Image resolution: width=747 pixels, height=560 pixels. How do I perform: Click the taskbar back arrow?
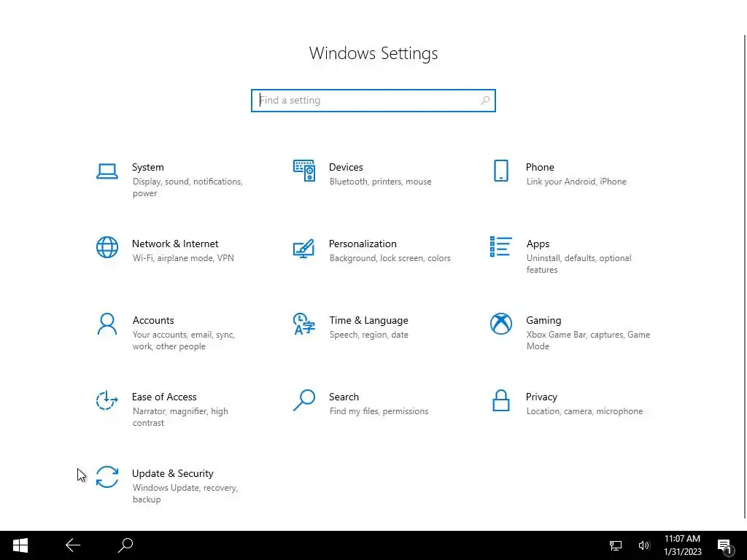pyautogui.click(x=73, y=545)
